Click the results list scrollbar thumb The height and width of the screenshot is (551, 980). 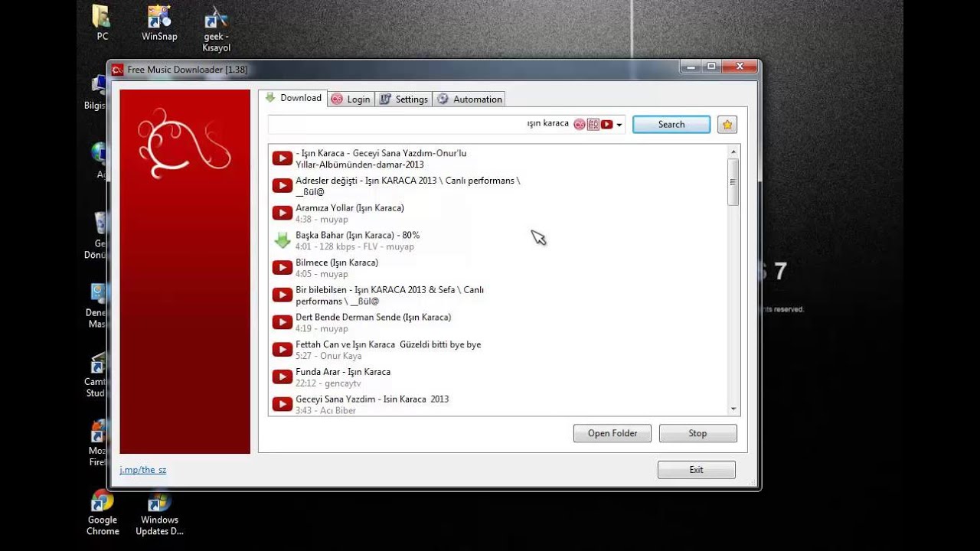click(x=733, y=182)
